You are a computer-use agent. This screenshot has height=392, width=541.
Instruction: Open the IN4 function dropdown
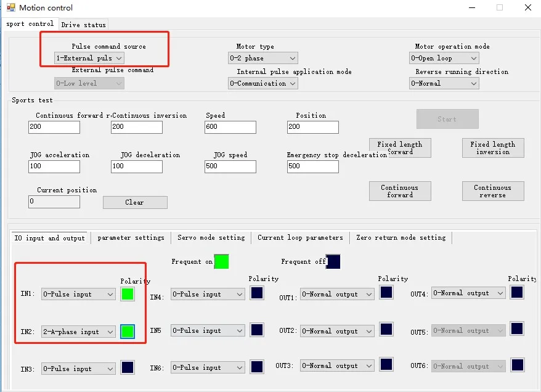click(208, 294)
